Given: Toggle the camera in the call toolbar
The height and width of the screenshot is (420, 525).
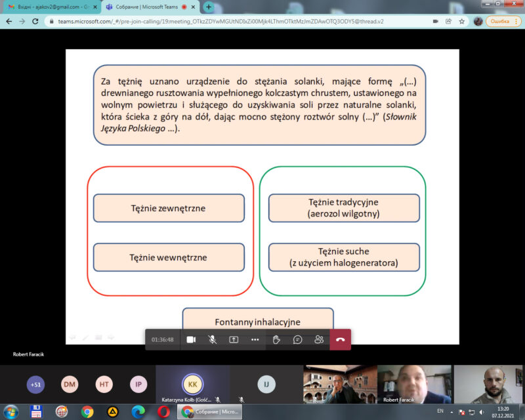Looking at the screenshot, I should 191,339.
